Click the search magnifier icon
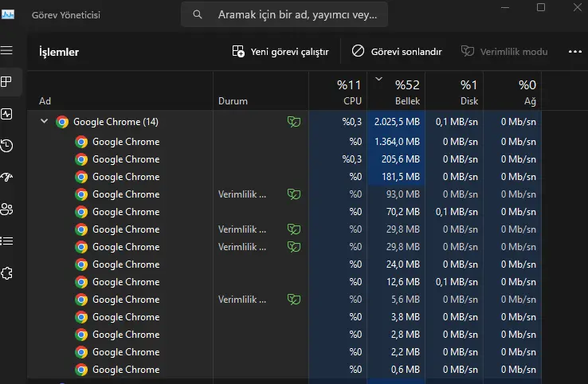Screen dimensions: 588x384 point(198,14)
